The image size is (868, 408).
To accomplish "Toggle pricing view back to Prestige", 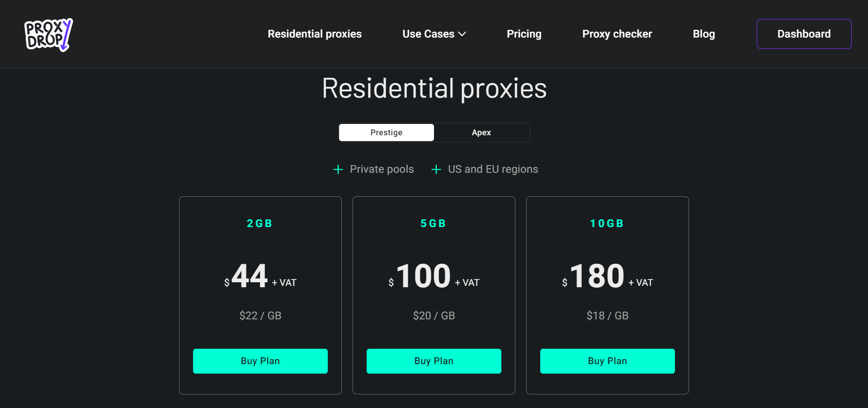I will pos(386,132).
